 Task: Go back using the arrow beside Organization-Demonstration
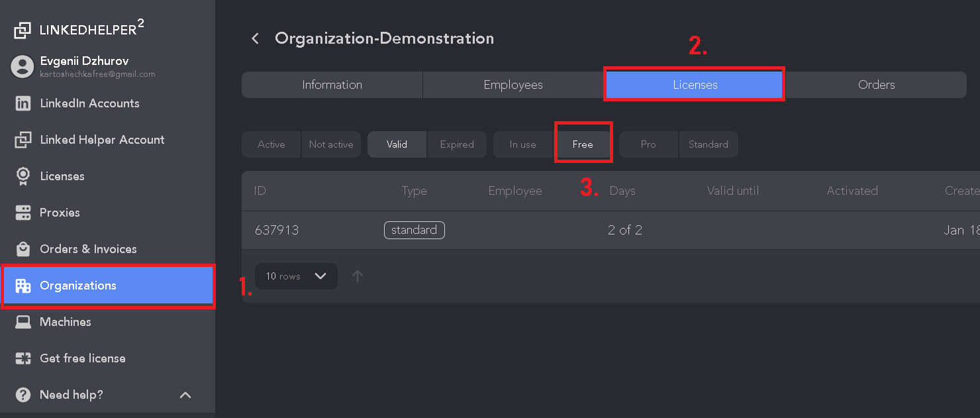255,38
